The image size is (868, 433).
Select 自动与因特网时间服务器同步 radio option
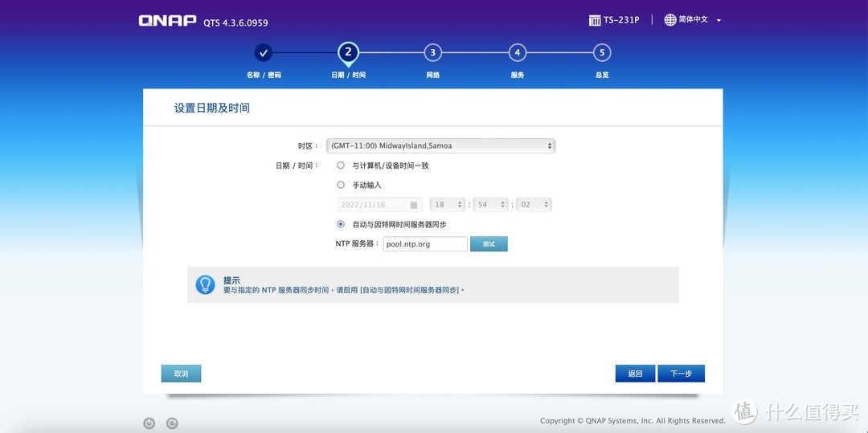click(x=341, y=224)
